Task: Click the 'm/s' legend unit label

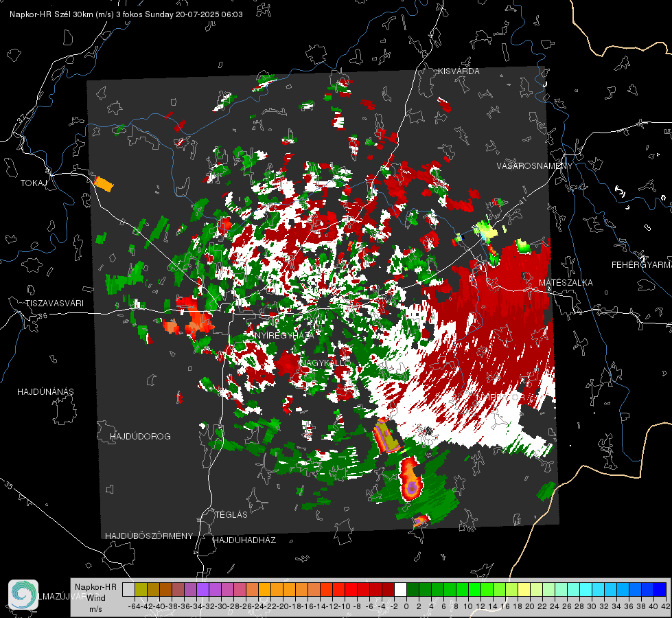Action: point(95,609)
